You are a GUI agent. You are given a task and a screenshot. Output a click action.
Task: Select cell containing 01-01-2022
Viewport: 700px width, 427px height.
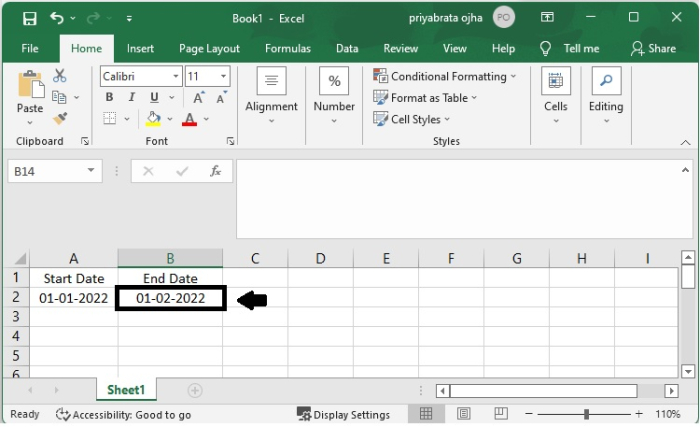coord(74,298)
